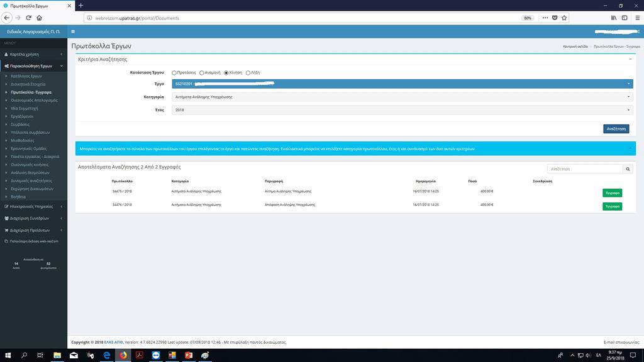Reload the page with the refresh icon
The height and width of the screenshot is (362, 644).
point(28,18)
